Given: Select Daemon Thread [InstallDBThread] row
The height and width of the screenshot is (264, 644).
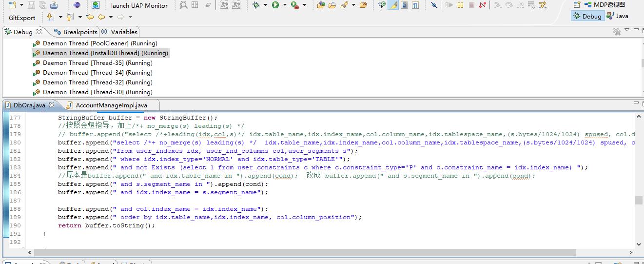Looking at the screenshot, I should pyautogui.click(x=101, y=53).
